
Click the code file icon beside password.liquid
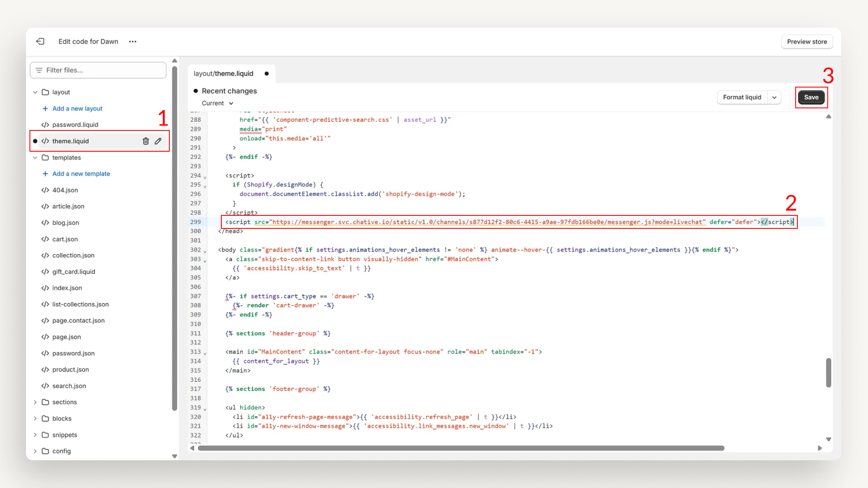pyautogui.click(x=45, y=124)
